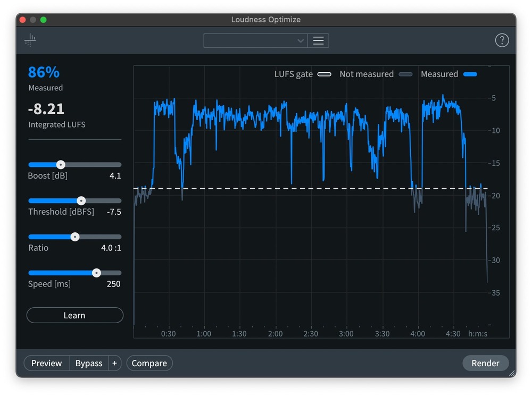Click the window resize handle

coord(512,372)
